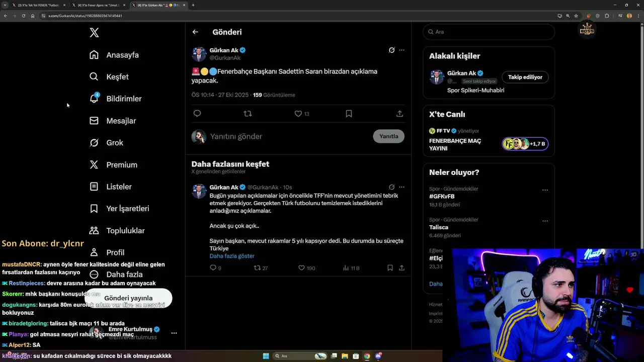
Task: View analytics of second post 11 B
Action: click(351, 268)
